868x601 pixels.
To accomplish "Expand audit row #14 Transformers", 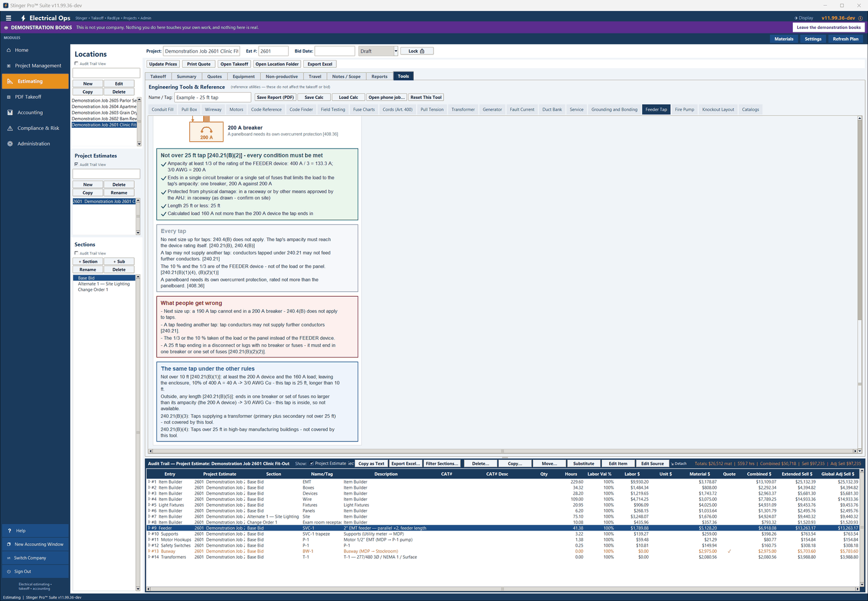I will pos(149,557).
